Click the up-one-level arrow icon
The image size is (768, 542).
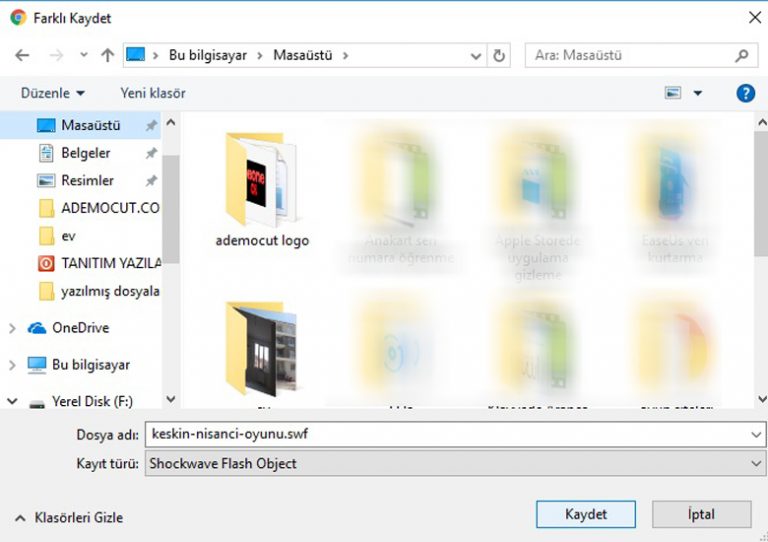tap(108, 56)
